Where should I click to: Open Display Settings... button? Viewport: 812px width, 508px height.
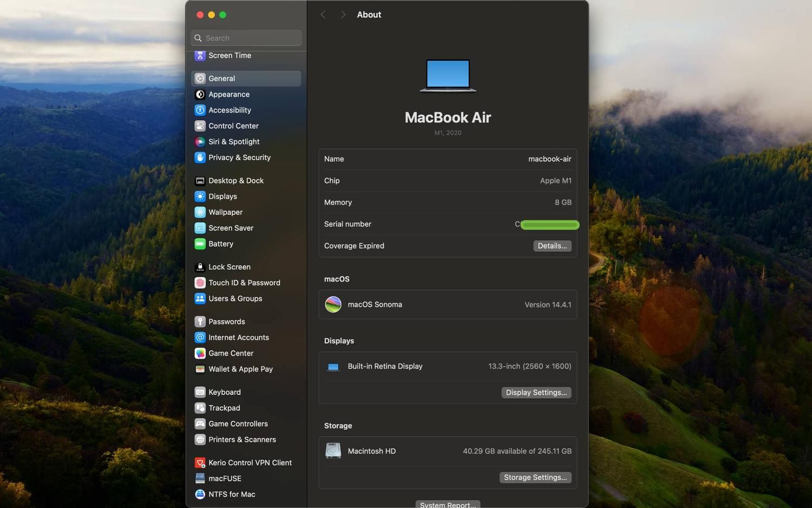[x=536, y=393]
